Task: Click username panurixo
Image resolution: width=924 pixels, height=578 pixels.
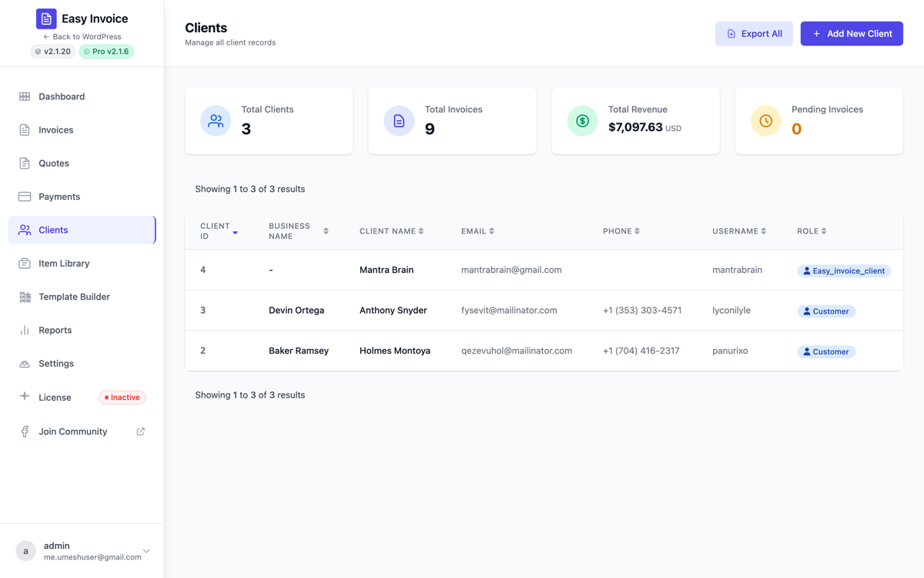Action: [x=730, y=351]
